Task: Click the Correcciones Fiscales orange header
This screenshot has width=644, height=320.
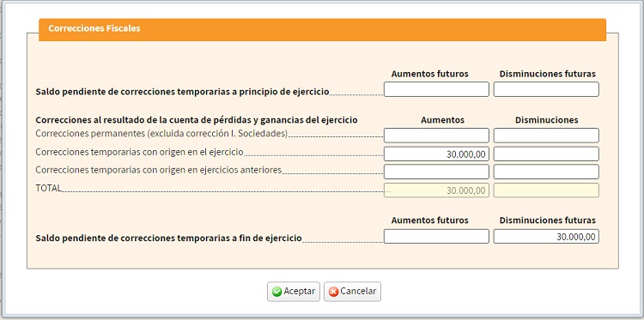Action: 322,29
